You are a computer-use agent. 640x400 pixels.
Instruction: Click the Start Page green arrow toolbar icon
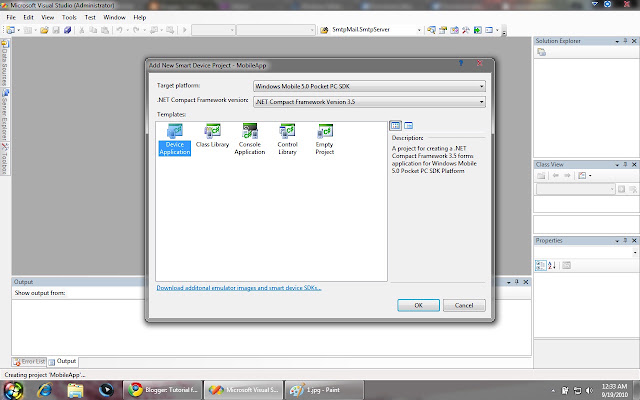[478, 30]
